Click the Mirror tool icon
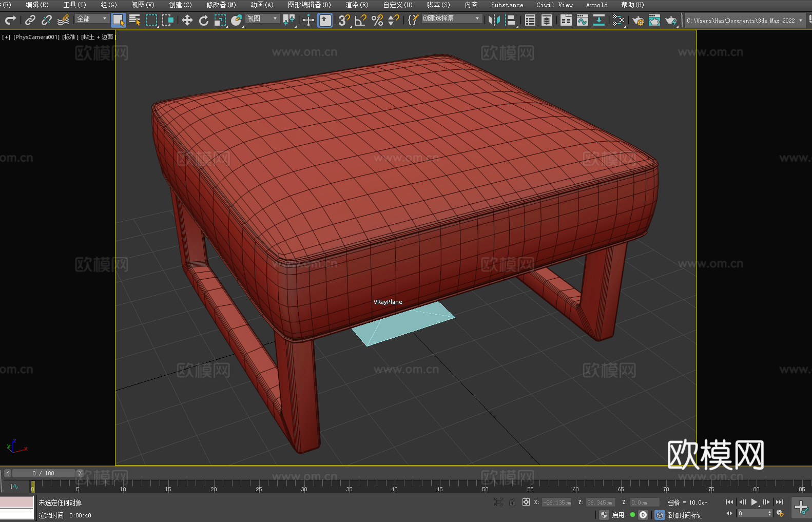The width and height of the screenshot is (812, 522). point(494,20)
